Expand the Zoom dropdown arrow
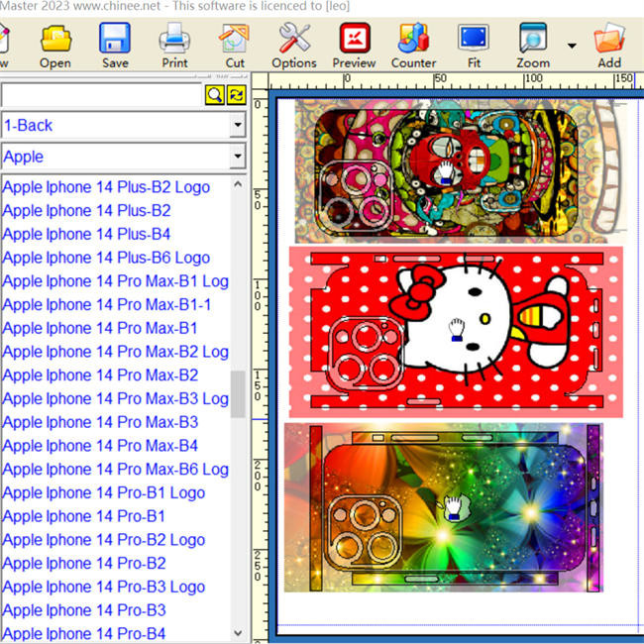 pos(572,46)
